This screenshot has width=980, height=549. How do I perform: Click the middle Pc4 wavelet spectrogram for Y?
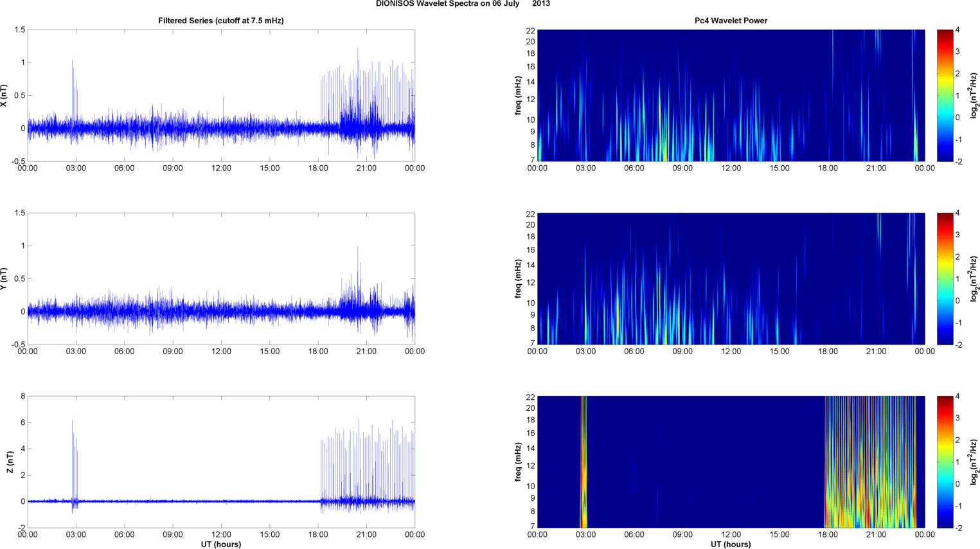(x=731, y=279)
